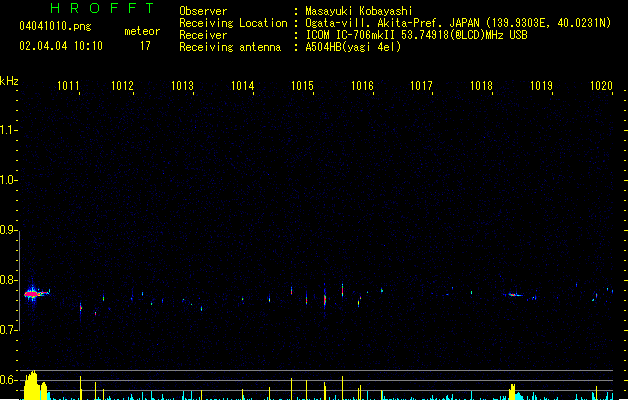The image size is (629, 400).
Task: Click the 0.8 kHz frequency label
Action: click(x=8, y=280)
